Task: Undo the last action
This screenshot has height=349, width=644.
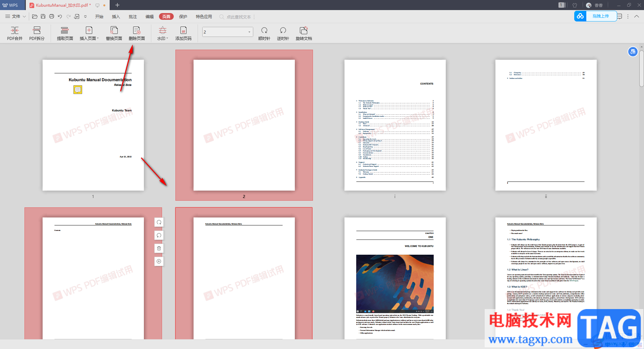Action: point(60,16)
